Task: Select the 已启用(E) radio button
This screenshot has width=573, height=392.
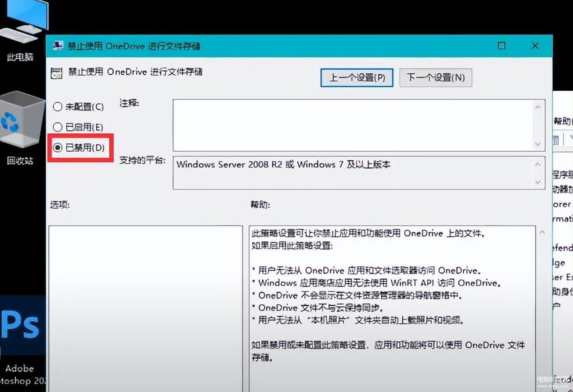Action: (58, 128)
